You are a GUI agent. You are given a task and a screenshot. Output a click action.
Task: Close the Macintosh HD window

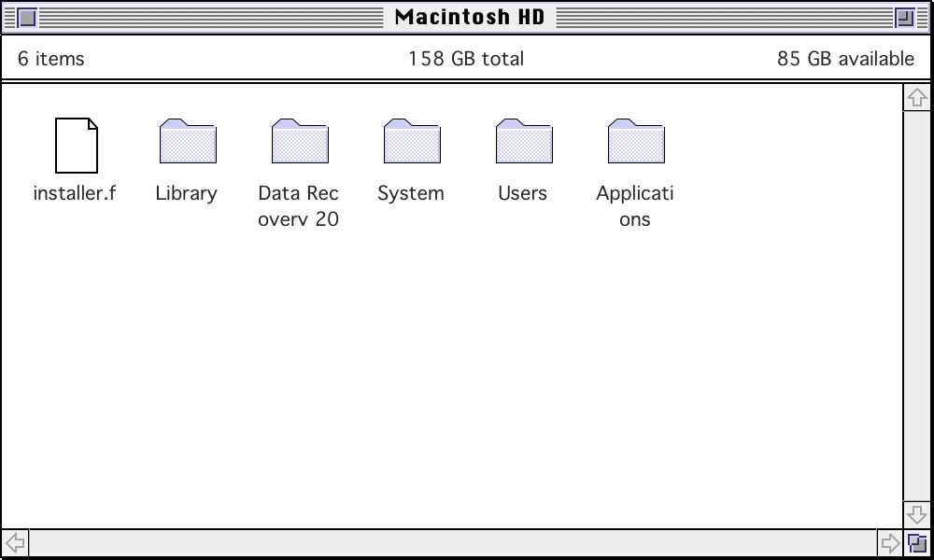coord(27,18)
